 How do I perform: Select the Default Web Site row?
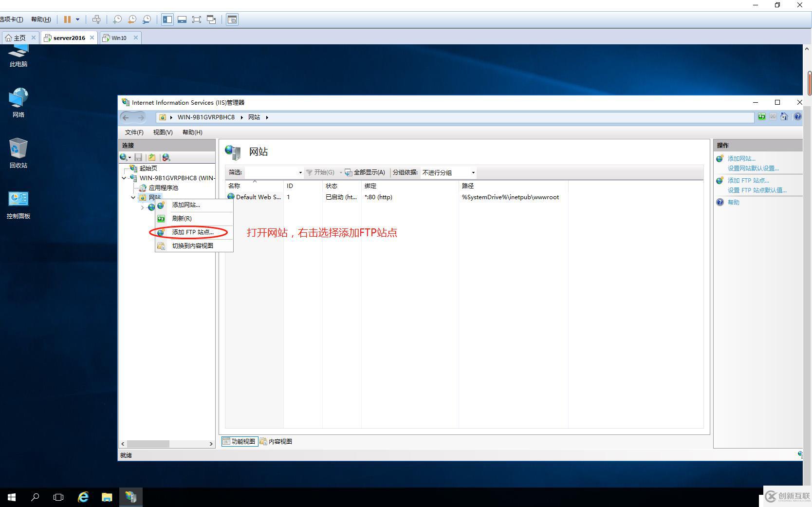[x=397, y=197]
